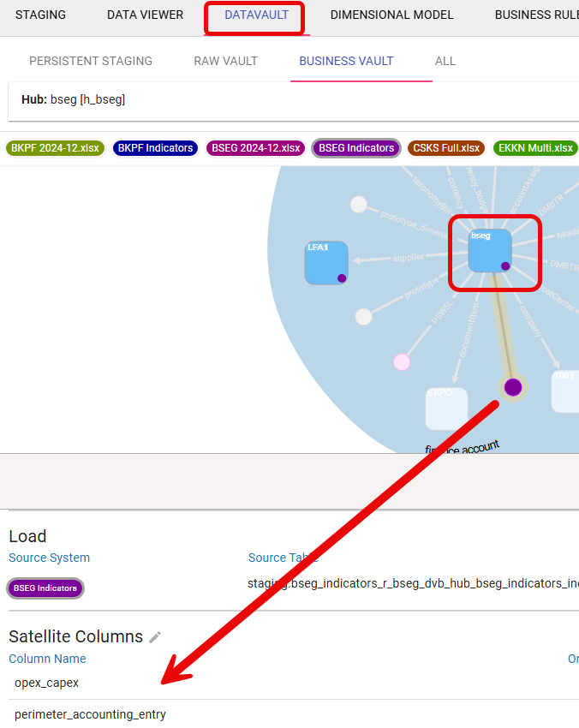
Task: Go to the DIMENSIONAL MODEL tab
Action: pyautogui.click(x=391, y=15)
